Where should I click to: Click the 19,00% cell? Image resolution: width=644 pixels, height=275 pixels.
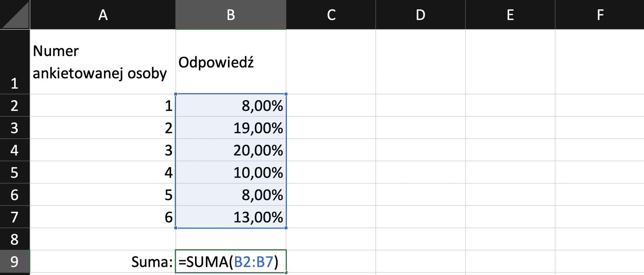[231, 128]
